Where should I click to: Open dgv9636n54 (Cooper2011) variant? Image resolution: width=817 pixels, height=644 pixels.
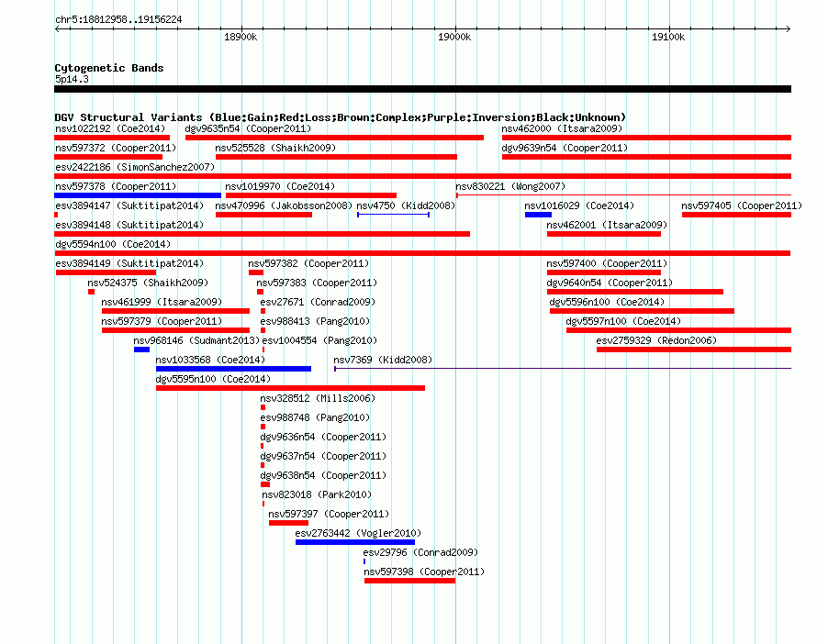pos(323,437)
